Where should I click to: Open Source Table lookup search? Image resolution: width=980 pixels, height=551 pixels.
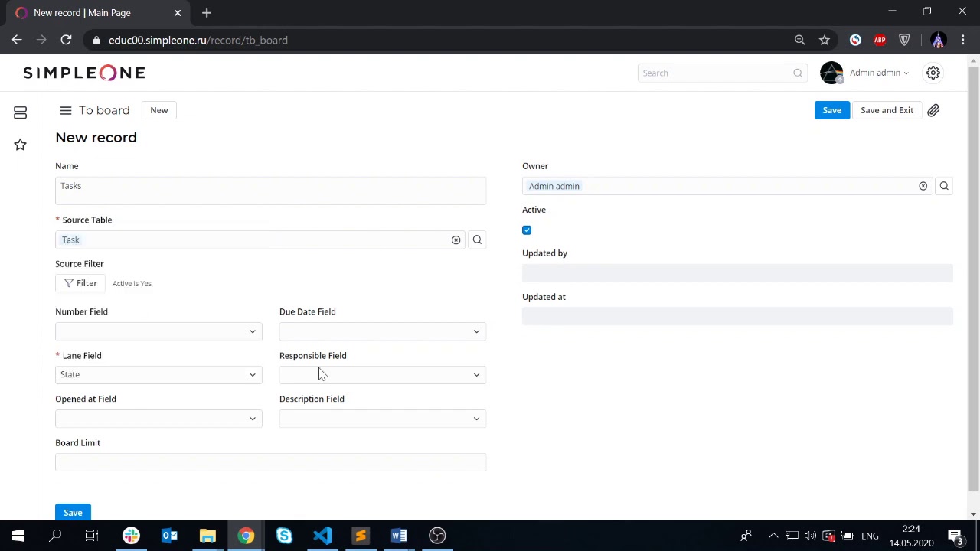[x=477, y=240]
